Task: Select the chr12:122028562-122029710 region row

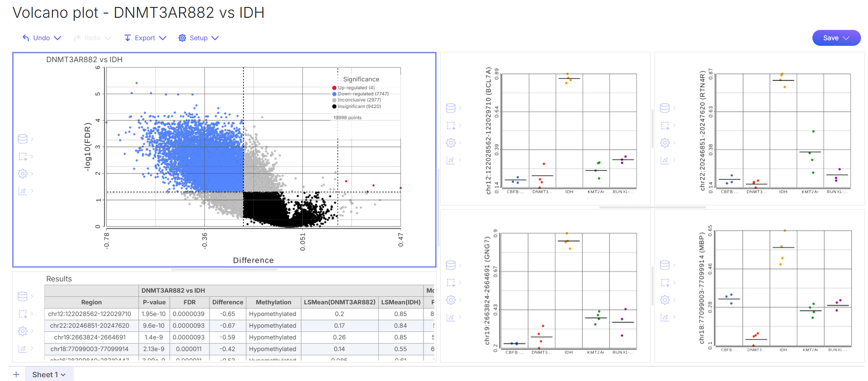Action: 90,314
